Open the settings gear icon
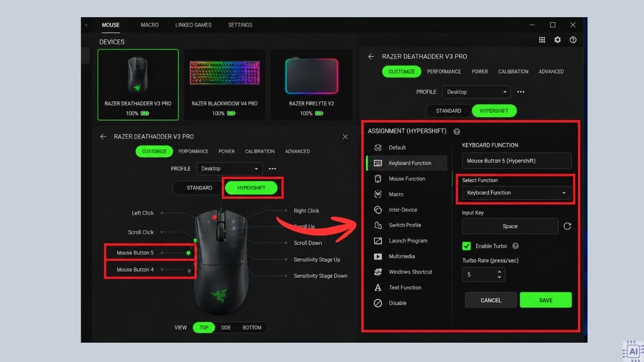This screenshot has width=644, height=362. [x=558, y=40]
